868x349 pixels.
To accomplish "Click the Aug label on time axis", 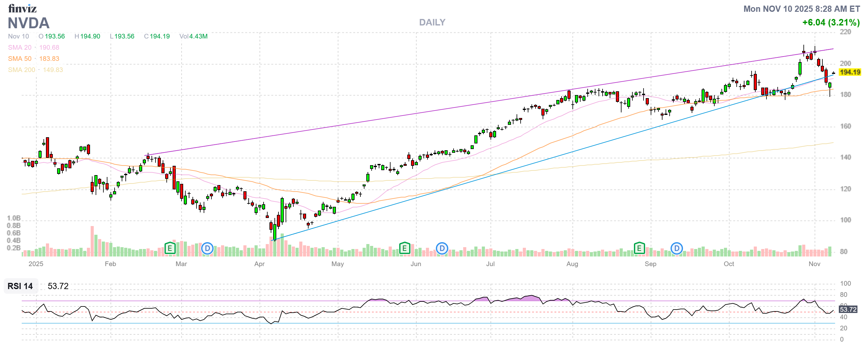I will coord(572,264).
